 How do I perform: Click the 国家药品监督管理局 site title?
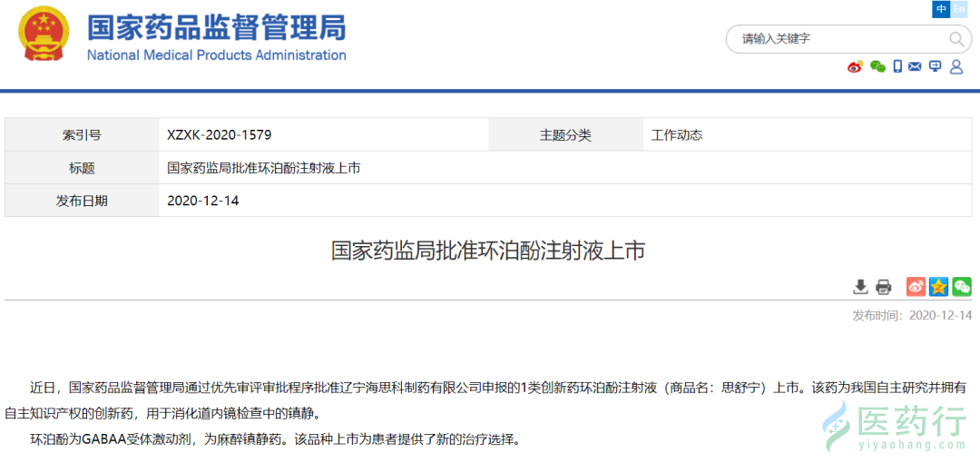[x=216, y=27]
